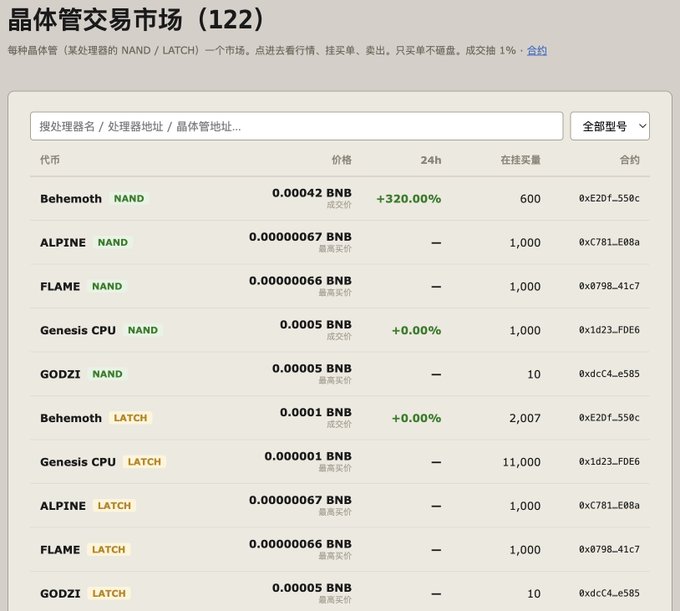Screen dimensions: 680x611
Task: Click the LATCH badge next to Behemoth
Action: [131, 418]
